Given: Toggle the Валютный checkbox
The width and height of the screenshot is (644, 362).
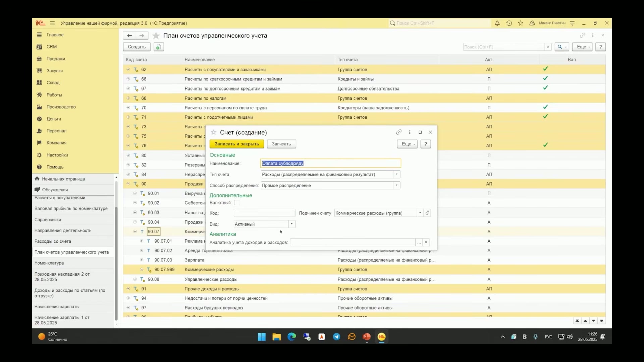Looking at the screenshot, I should [x=237, y=203].
